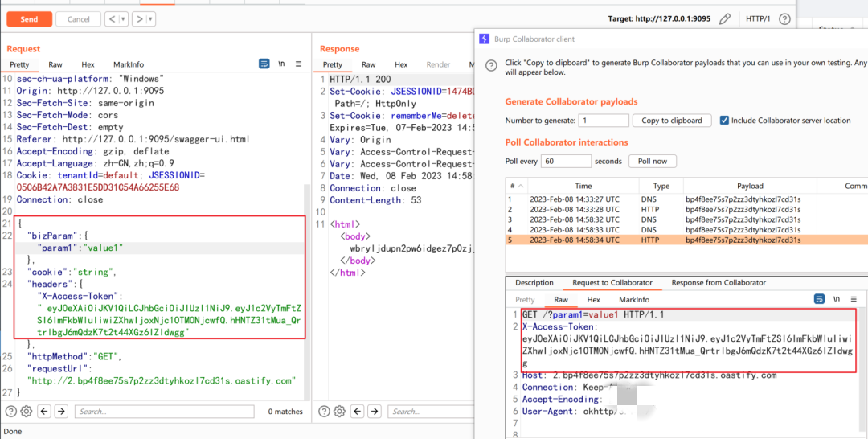Select interaction row at 14:33:27 UTC

(686, 199)
